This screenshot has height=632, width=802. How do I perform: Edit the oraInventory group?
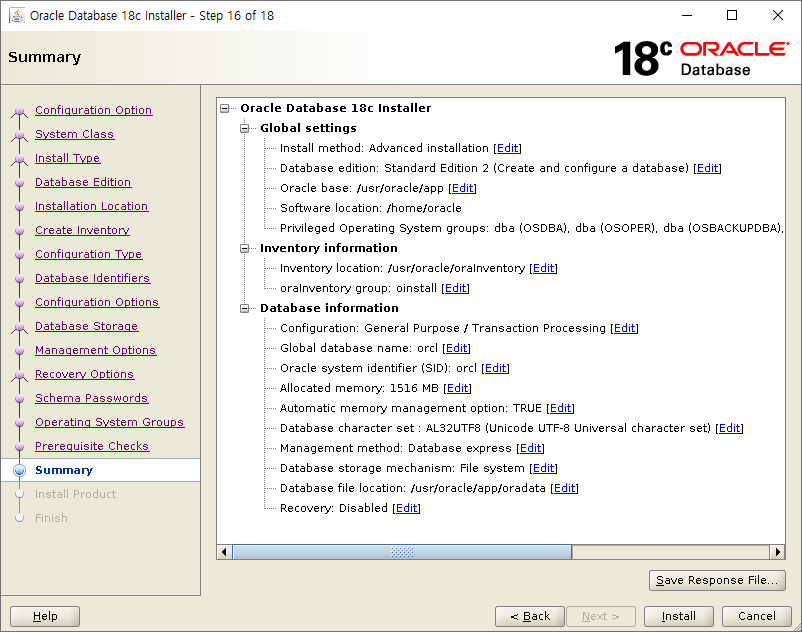click(455, 288)
